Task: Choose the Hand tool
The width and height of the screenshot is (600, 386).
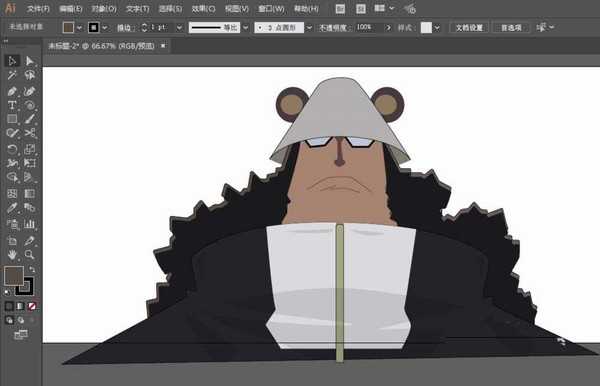Action: [12, 254]
